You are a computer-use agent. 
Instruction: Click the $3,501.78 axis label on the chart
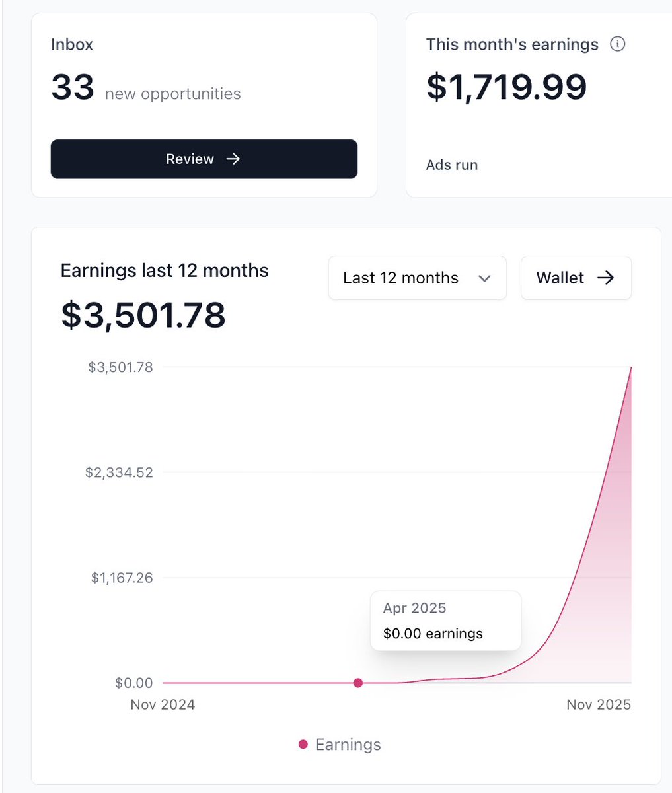[121, 367]
